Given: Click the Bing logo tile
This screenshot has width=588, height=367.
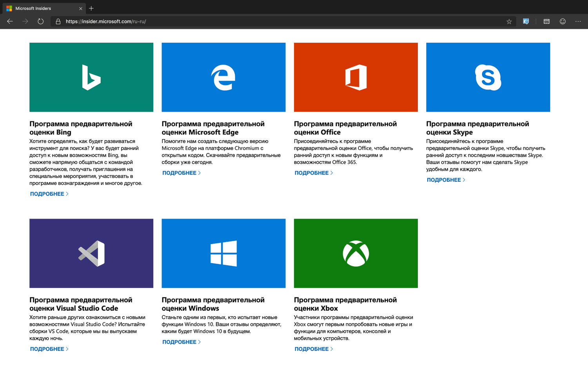Looking at the screenshot, I should click(91, 77).
